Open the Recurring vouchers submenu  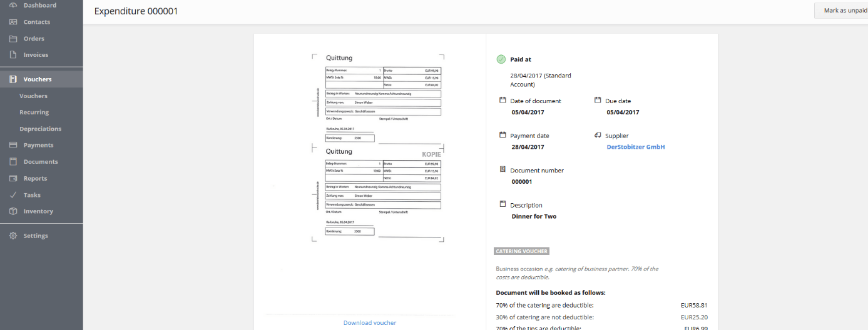[x=34, y=112]
